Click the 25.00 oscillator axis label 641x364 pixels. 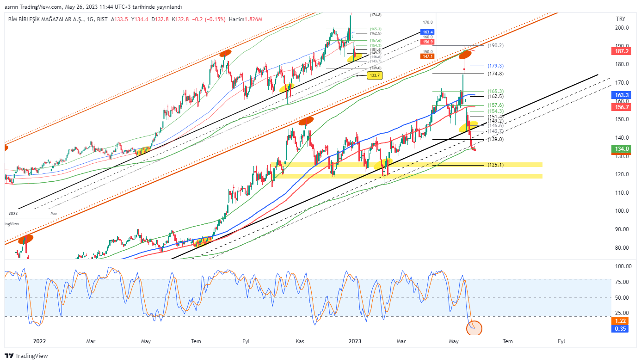point(622,313)
